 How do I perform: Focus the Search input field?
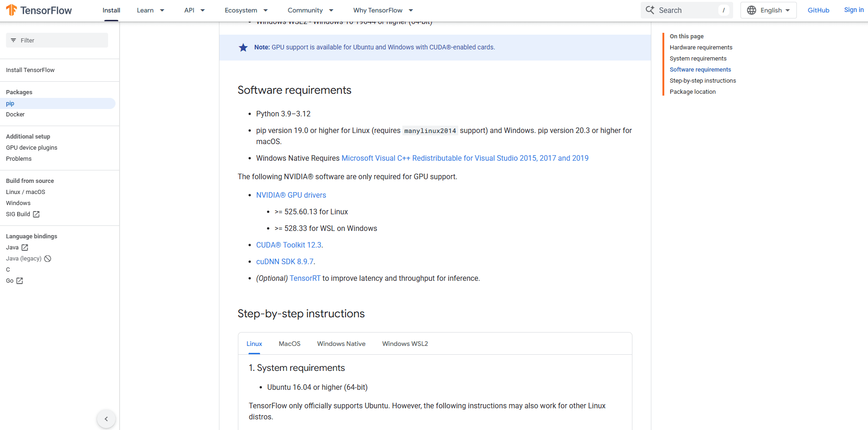click(x=686, y=10)
